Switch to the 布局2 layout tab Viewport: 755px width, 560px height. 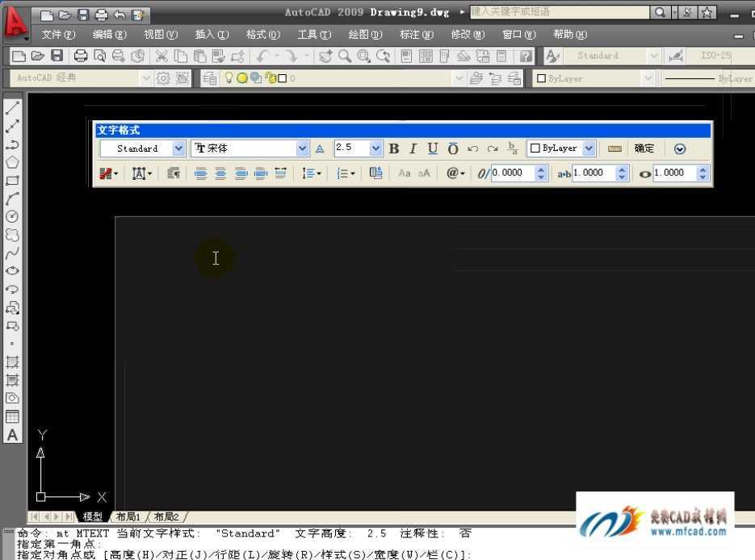pyautogui.click(x=166, y=516)
